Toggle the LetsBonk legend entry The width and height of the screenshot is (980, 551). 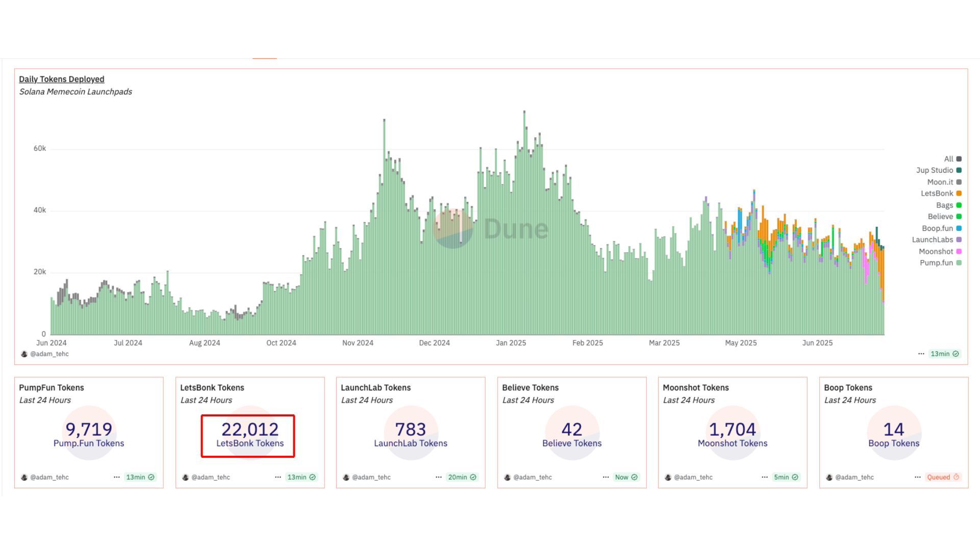[941, 194]
